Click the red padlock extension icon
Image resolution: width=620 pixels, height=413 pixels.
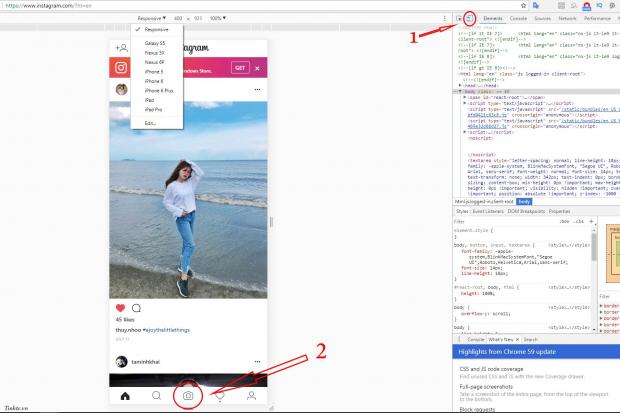tap(587, 6)
